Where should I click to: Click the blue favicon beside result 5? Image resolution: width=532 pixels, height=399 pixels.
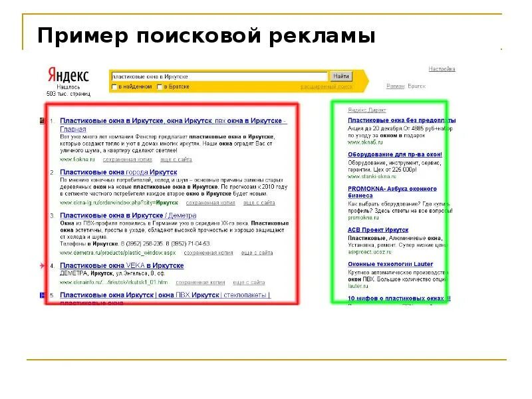tap(43, 295)
